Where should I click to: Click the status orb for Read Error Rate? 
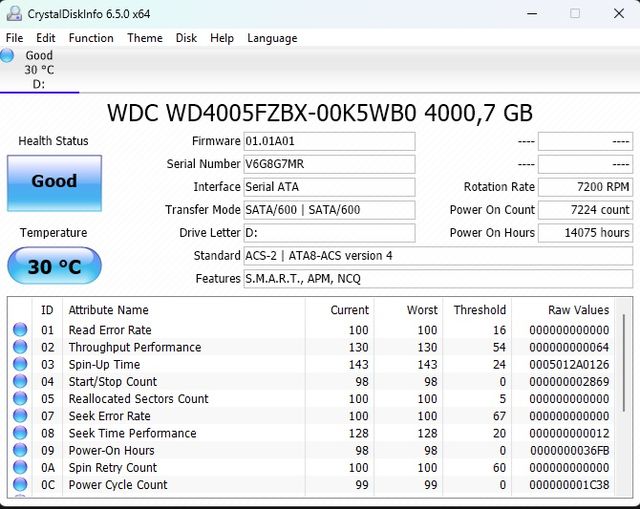[x=20, y=329]
